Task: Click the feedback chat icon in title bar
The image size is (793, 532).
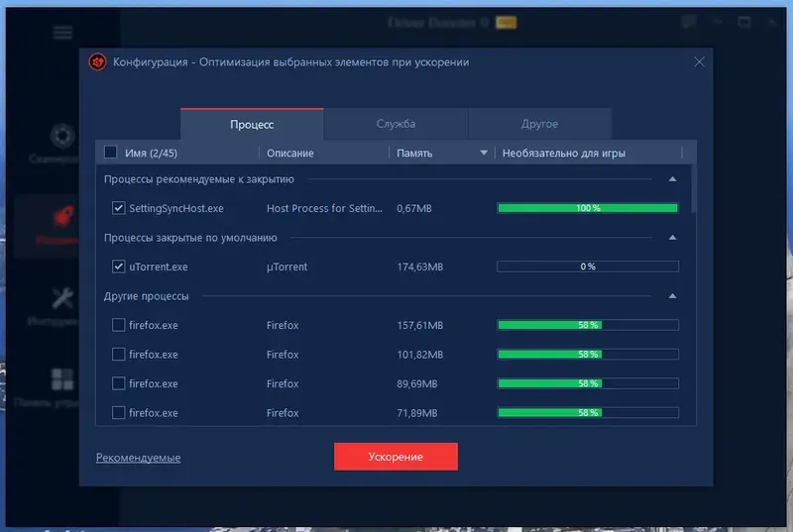Action: click(688, 22)
